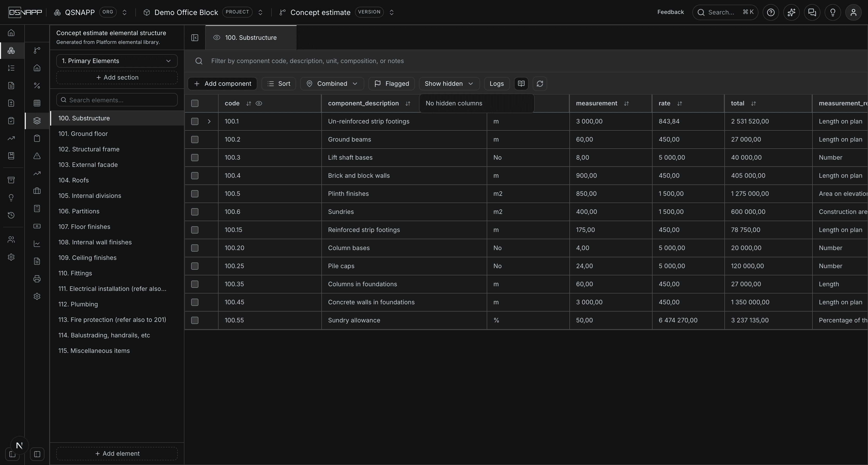Focus the Search elements input
This screenshot has height=465, width=868.
tap(117, 100)
